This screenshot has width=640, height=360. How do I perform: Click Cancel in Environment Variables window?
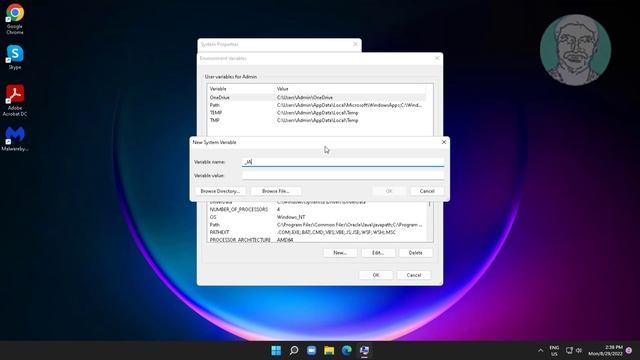[x=413, y=275]
